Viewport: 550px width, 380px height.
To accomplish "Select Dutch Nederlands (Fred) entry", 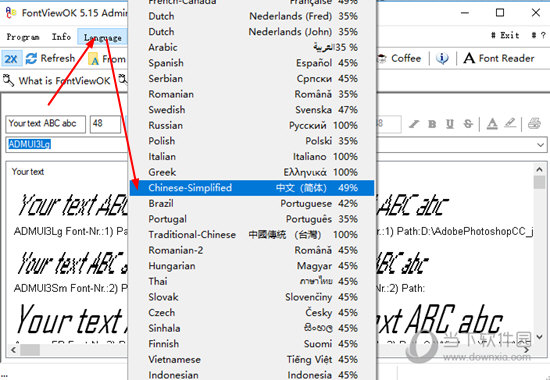I will 252,16.
